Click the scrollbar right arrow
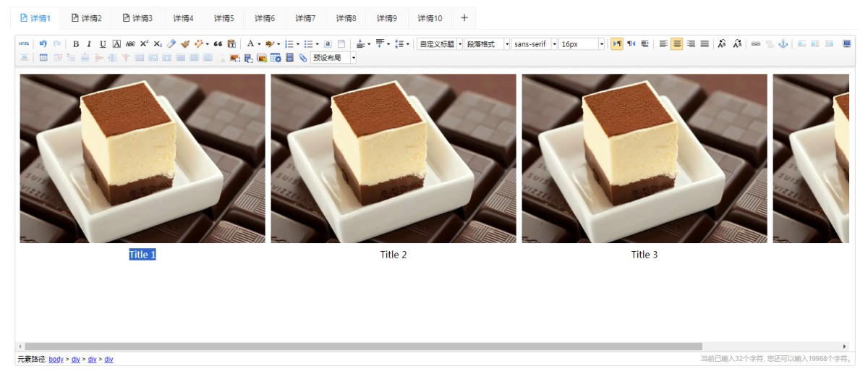The image size is (868, 377). pyautogui.click(x=845, y=347)
